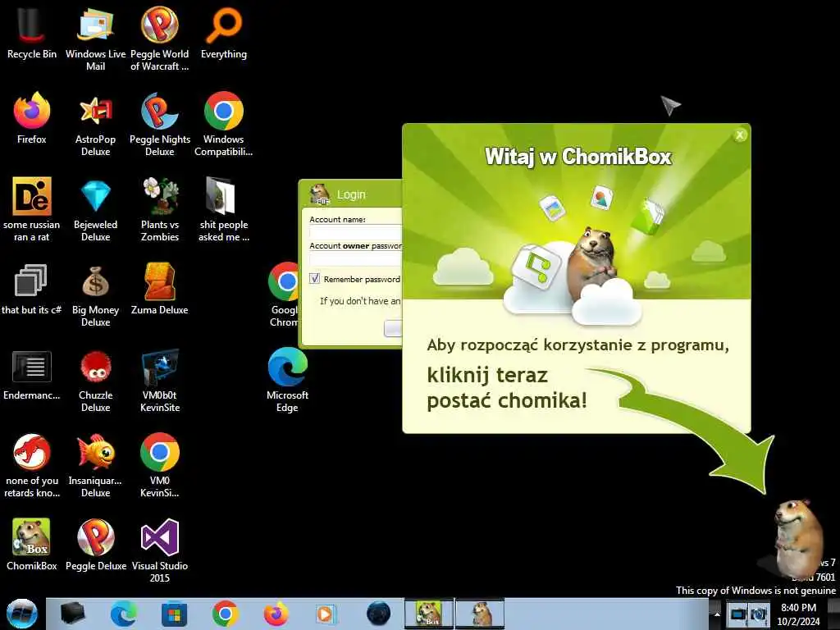Open Windows Live Mail desktop icon
Viewport: 840px width, 630px height.
pyautogui.click(x=95, y=38)
